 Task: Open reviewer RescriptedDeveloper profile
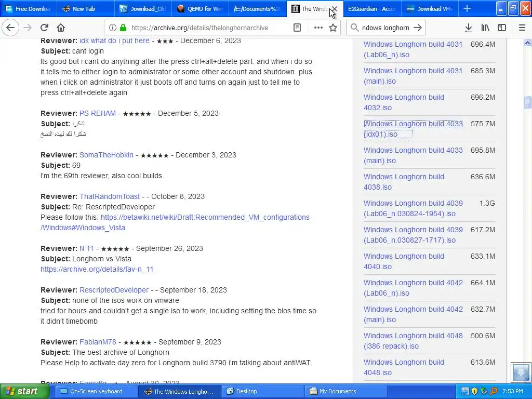(114, 290)
